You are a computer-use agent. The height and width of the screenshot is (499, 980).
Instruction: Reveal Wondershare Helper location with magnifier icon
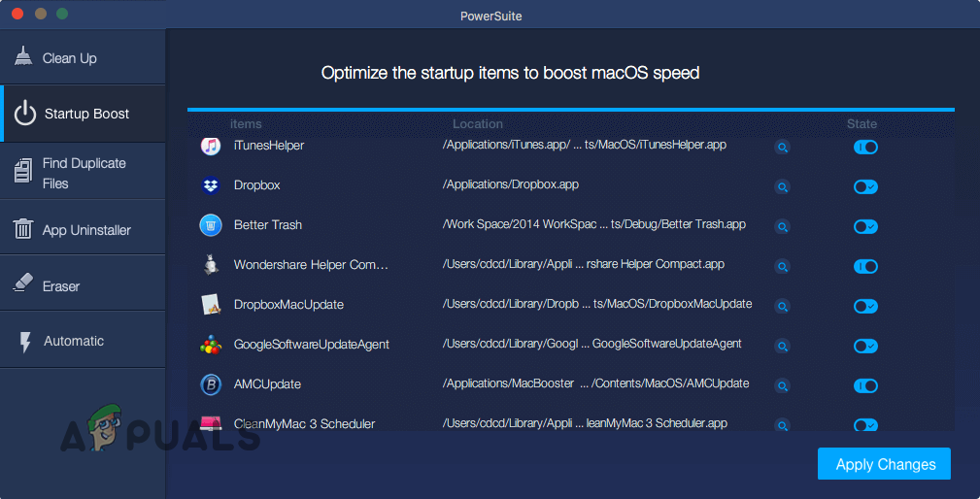(x=782, y=267)
